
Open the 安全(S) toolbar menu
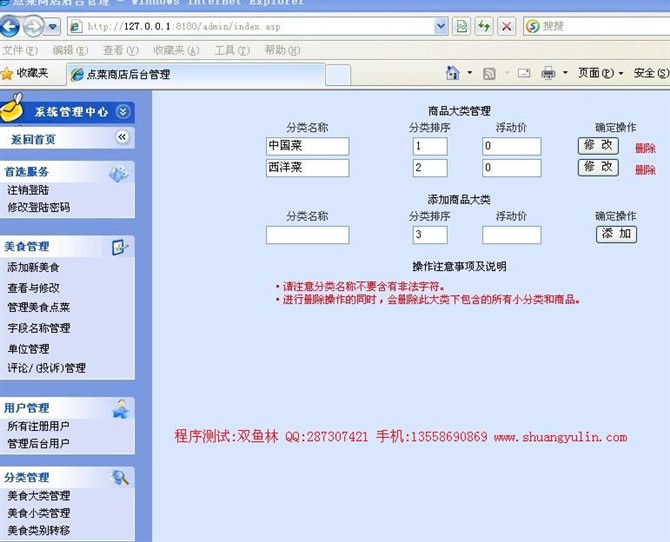click(651, 73)
